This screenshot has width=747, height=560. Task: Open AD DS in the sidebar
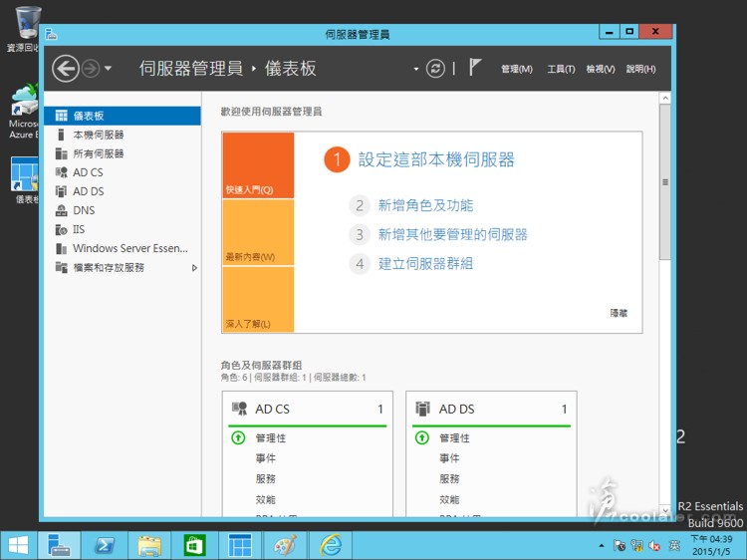pyautogui.click(x=123, y=191)
